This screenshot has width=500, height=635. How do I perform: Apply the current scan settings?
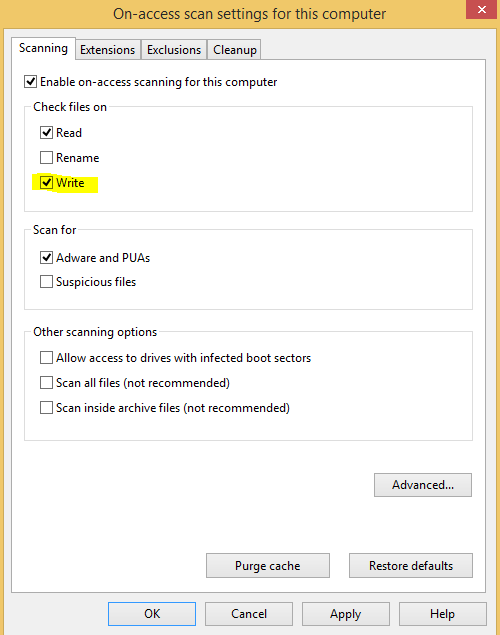(x=345, y=614)
